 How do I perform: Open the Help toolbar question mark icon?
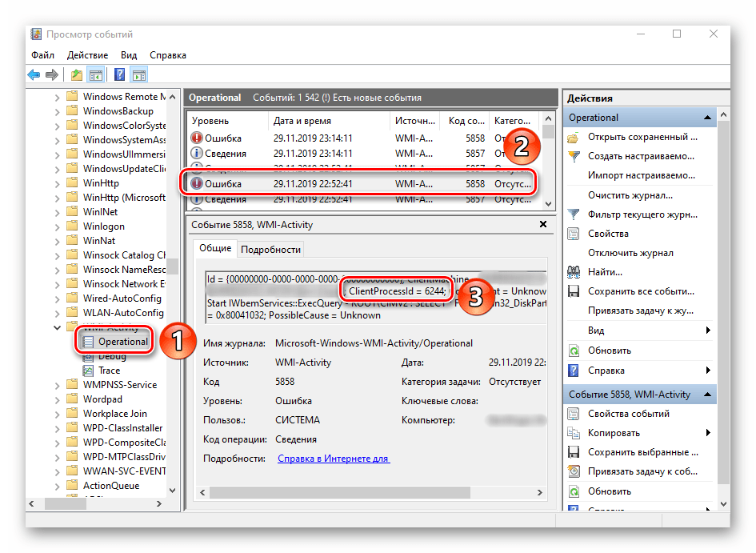click(x=119, y=74)
